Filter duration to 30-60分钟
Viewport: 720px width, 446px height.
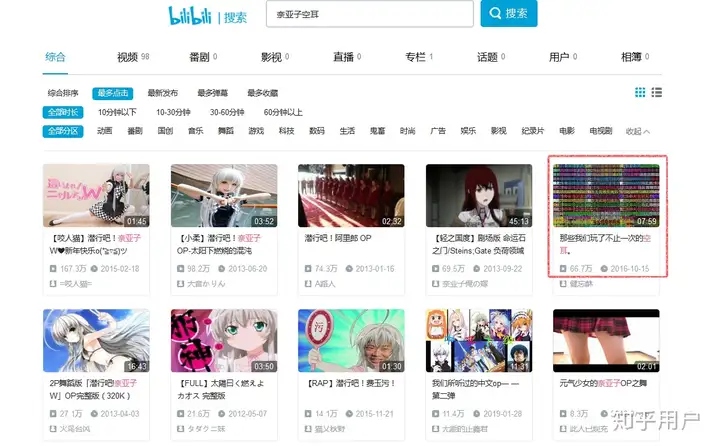(x=227, y=112)
